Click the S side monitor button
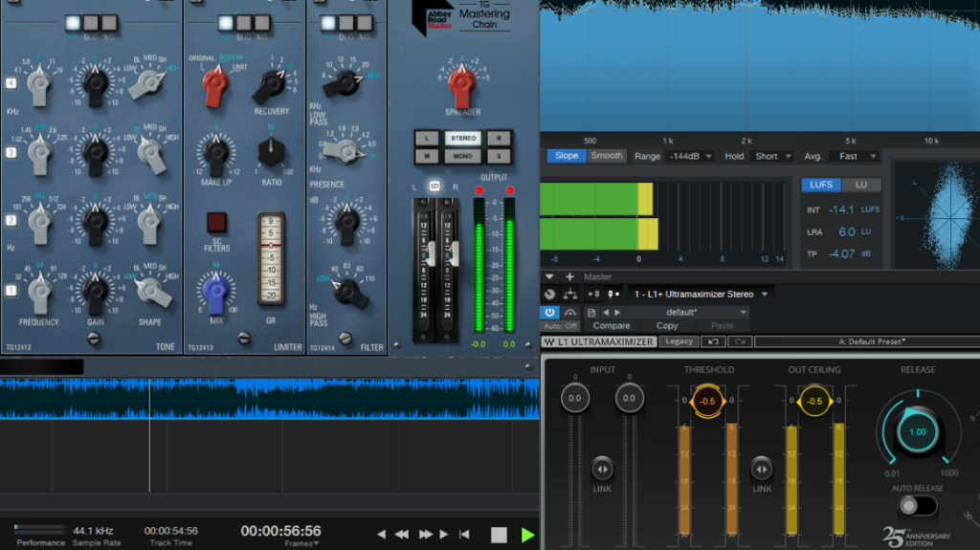Image resolution: width=980 pixels, height=550 pixels. (x=499, y=156)
